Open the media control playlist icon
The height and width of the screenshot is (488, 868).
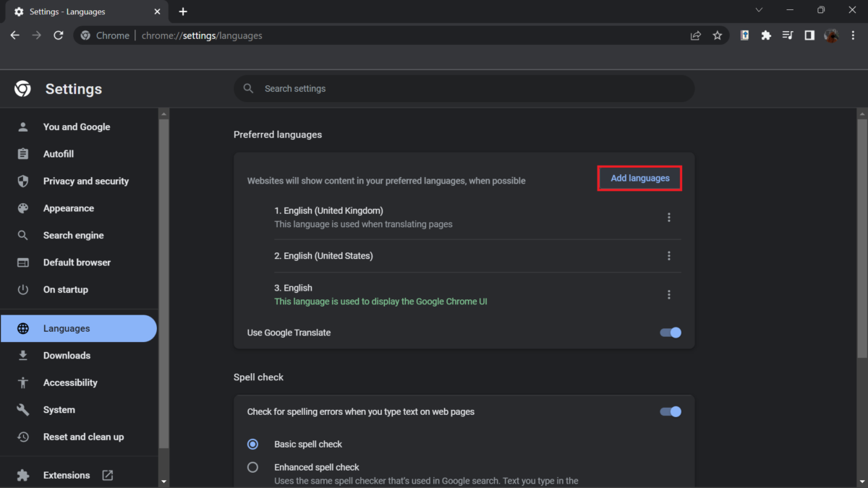(x=788, y=35)
